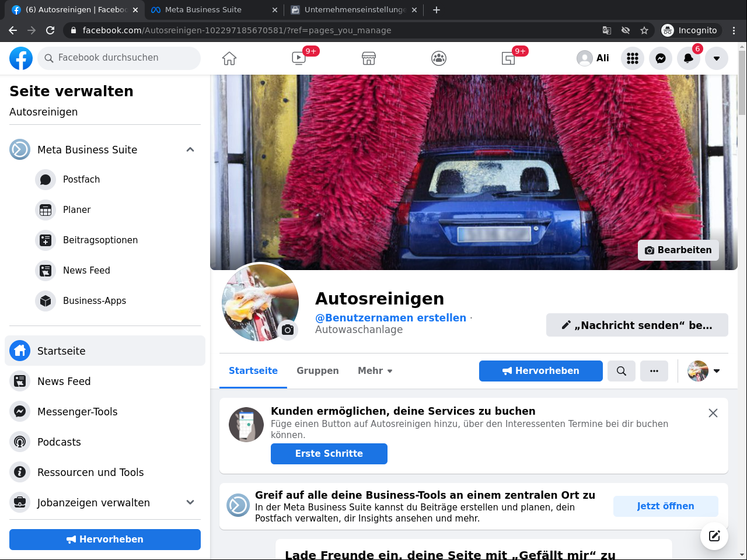The width and height of the screenshot is (747, 560).
Task: Select Startseite in the left sidebar
Action: [105, 351]
